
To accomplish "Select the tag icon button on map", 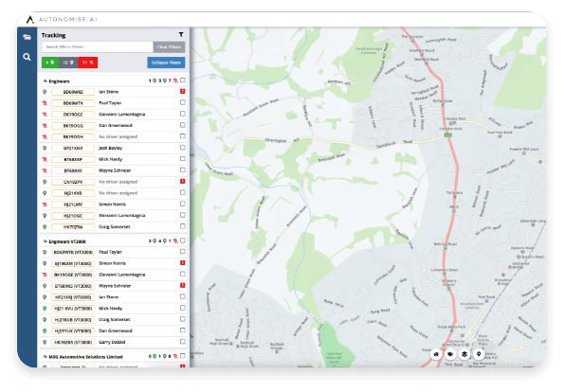I will click(450, 354).
